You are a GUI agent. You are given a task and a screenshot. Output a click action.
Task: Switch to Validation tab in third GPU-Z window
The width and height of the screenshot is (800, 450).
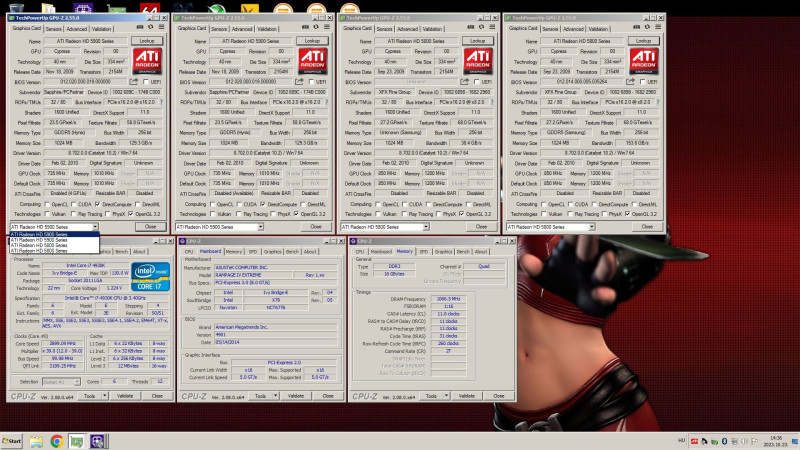click(x=432, y=29)
